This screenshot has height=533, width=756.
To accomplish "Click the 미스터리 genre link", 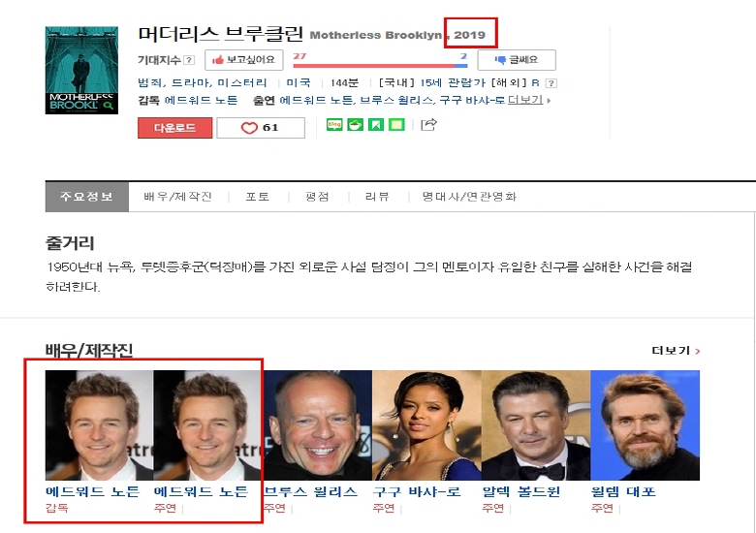I will point(241,83).
